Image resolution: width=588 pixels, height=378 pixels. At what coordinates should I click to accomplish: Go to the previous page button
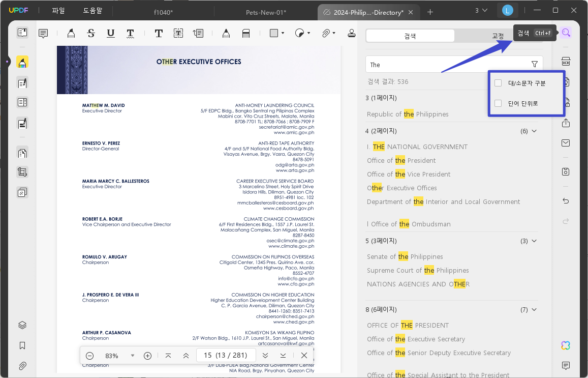click(186, 356)
